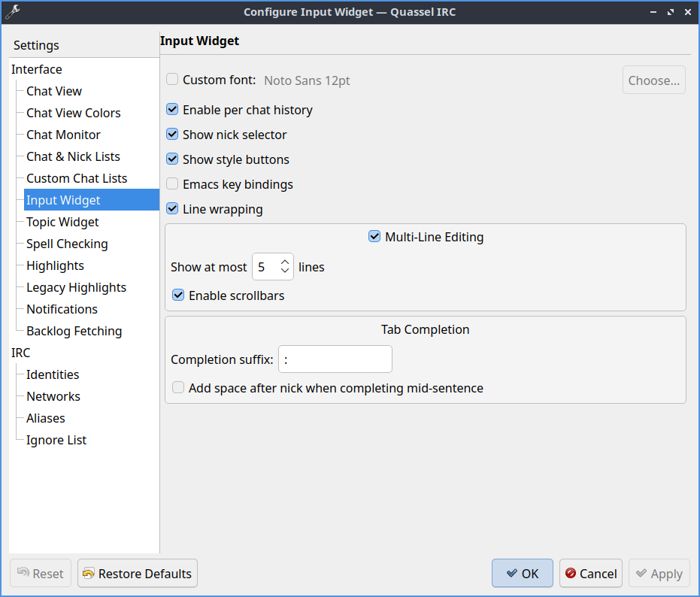Screen dimensions: 700x597
Task: Select Spell Checking in settings tree
Action: tap(67, 244)
